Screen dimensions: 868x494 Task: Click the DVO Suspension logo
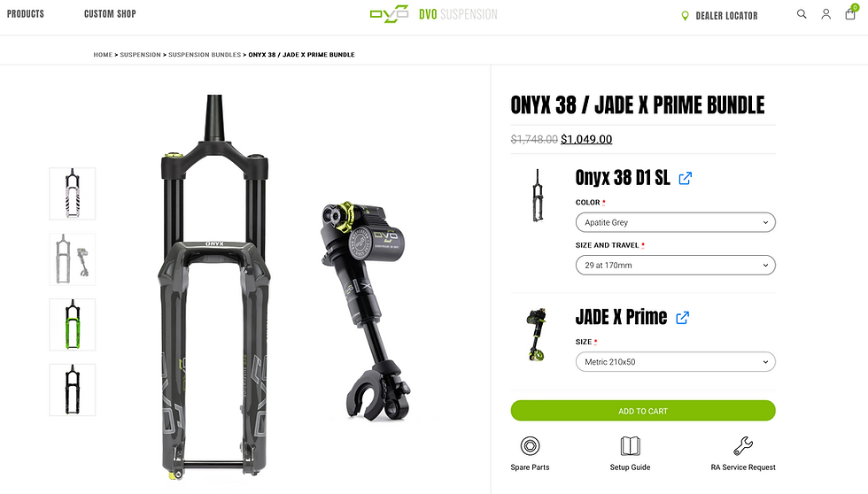433,14
